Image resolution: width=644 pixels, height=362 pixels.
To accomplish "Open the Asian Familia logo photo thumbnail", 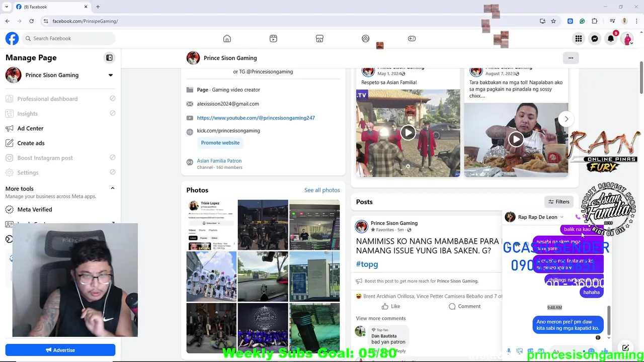I will 263,328.
